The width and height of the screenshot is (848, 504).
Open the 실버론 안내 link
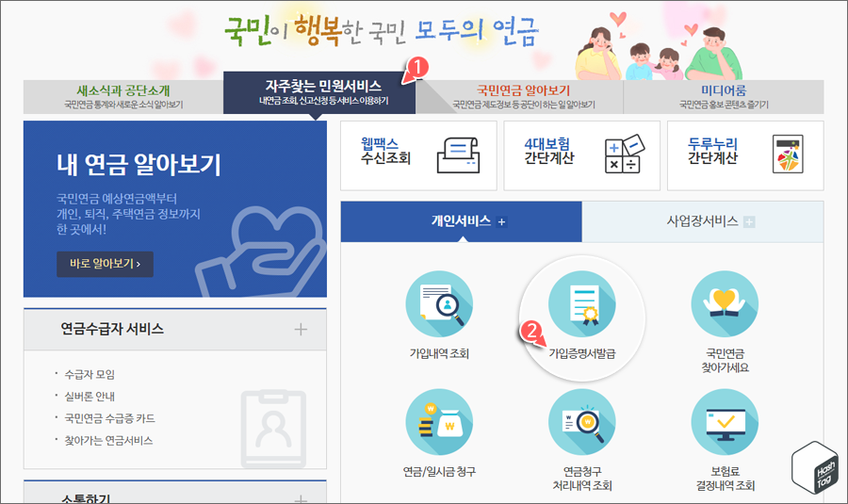[90, 397]
